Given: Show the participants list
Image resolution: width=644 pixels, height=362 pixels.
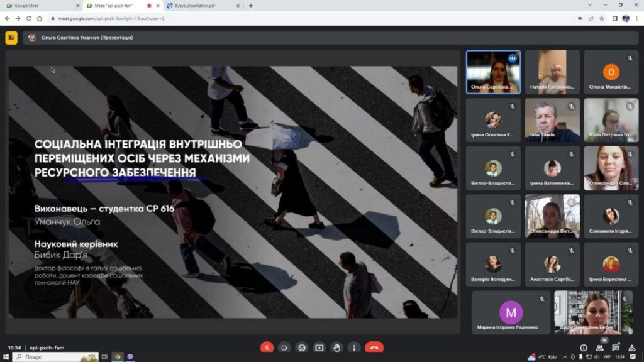Looking at the screenshot, I should tap(599, 348).
